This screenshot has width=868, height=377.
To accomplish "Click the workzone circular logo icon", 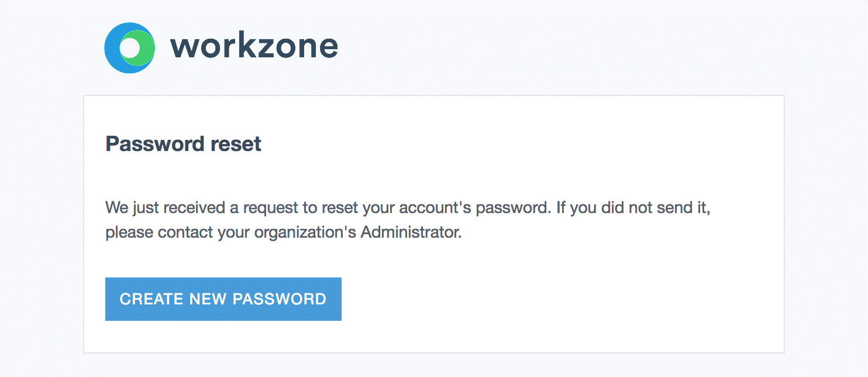I will click(130, 48).
